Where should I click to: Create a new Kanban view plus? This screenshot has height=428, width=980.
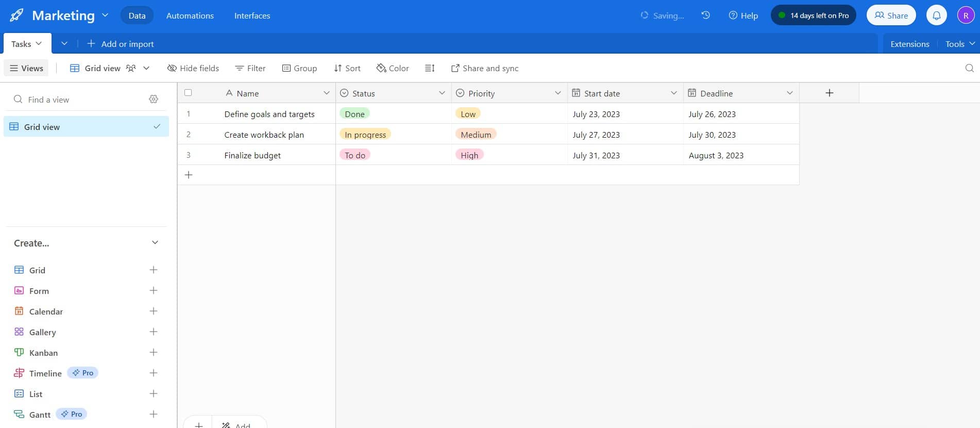pos(154,352)
